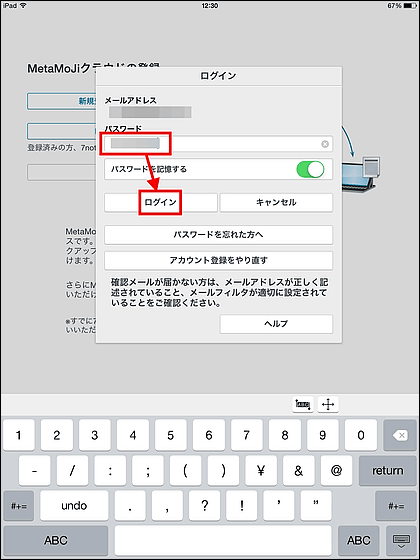Switch to letters with right ABC key
The width and height of the screenshot is (420, 560).
(359, 540)
